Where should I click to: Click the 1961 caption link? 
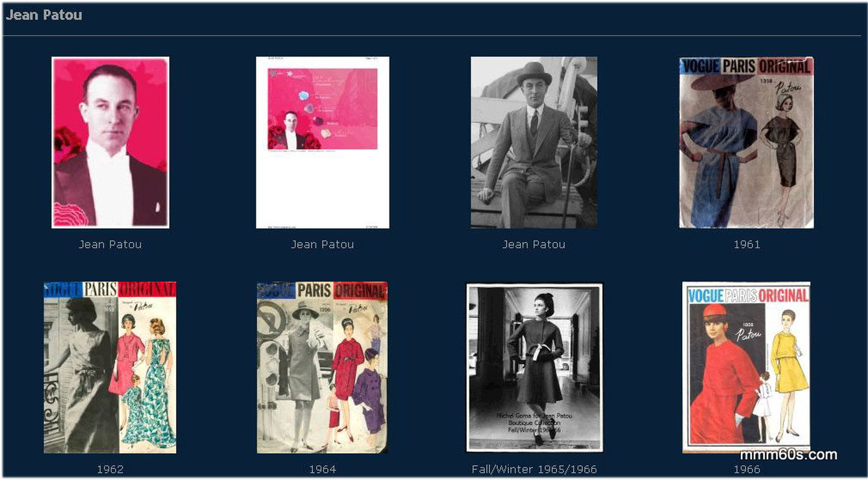(x=747, y=245)
